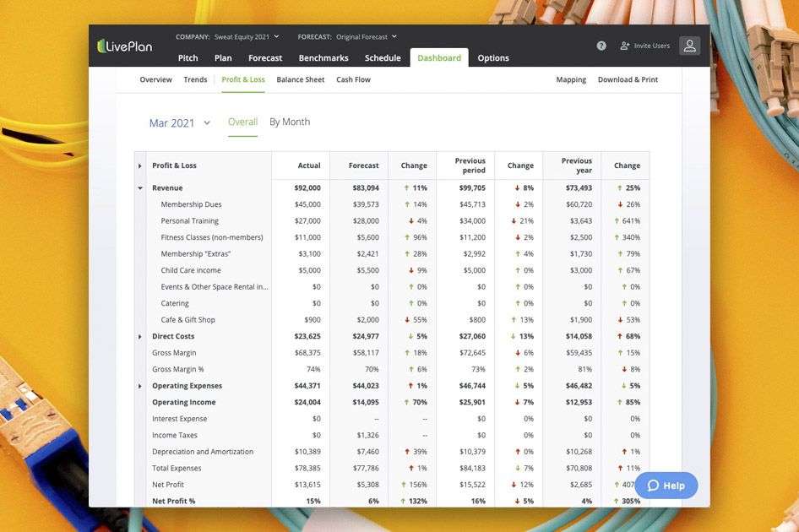Screen dimensions: 799x532
Task: Select the Dashboard tab
Action: 439,58
